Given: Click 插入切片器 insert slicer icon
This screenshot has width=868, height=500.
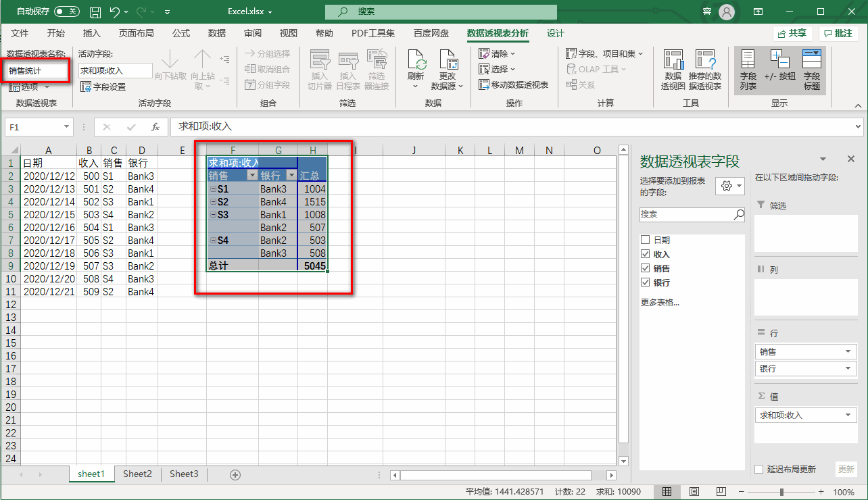Looking at the screenshot, I should click(x=320, y=70).
